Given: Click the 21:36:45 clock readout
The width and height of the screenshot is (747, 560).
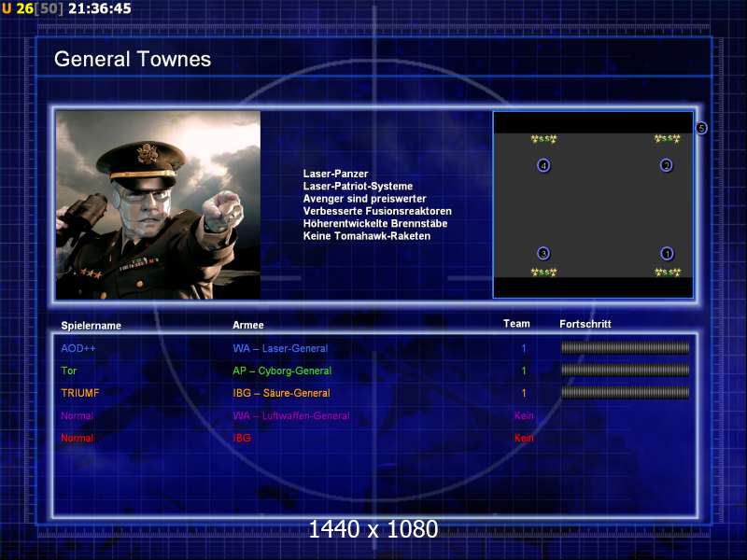Looking at the screenshot, I should pyautogui.click(x=100, y=8).
